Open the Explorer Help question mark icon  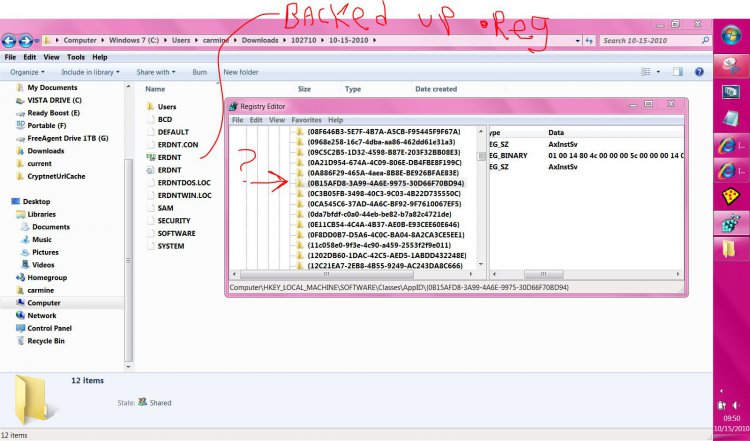click(x=699, y=72)
